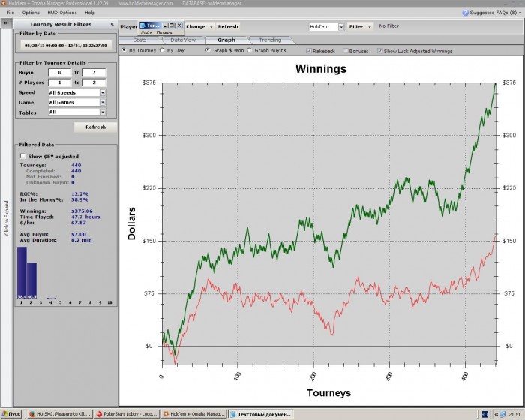Viewport: 525px width, 420px height.
Task: Click Holdem + Omaha Manager taskbar item
Action: point(193,414)
